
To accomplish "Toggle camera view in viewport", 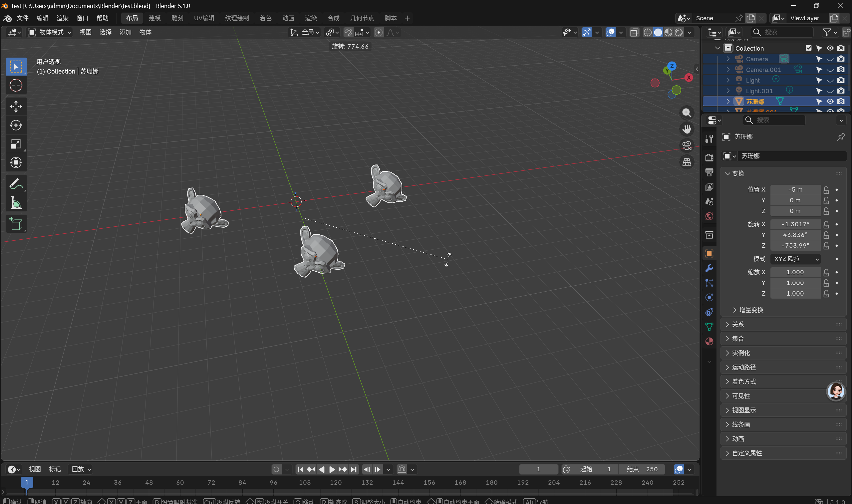I will coord(687,145).
